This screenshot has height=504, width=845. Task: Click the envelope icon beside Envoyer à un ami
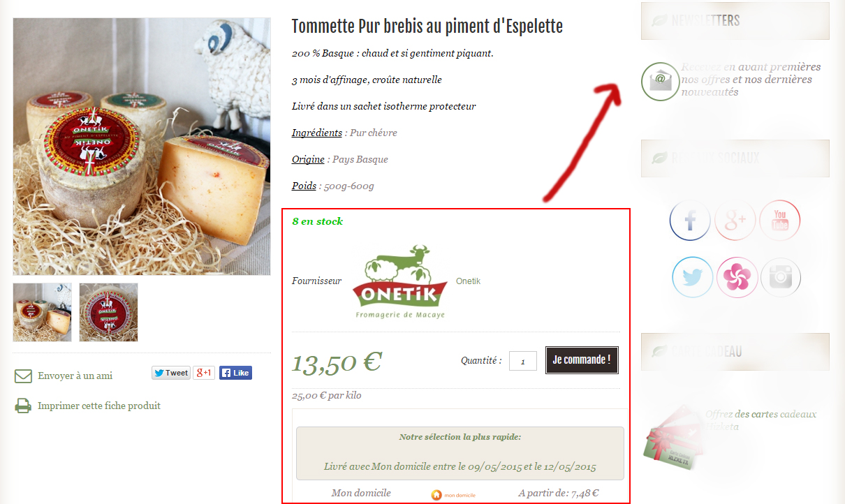(x=24, y=376)
